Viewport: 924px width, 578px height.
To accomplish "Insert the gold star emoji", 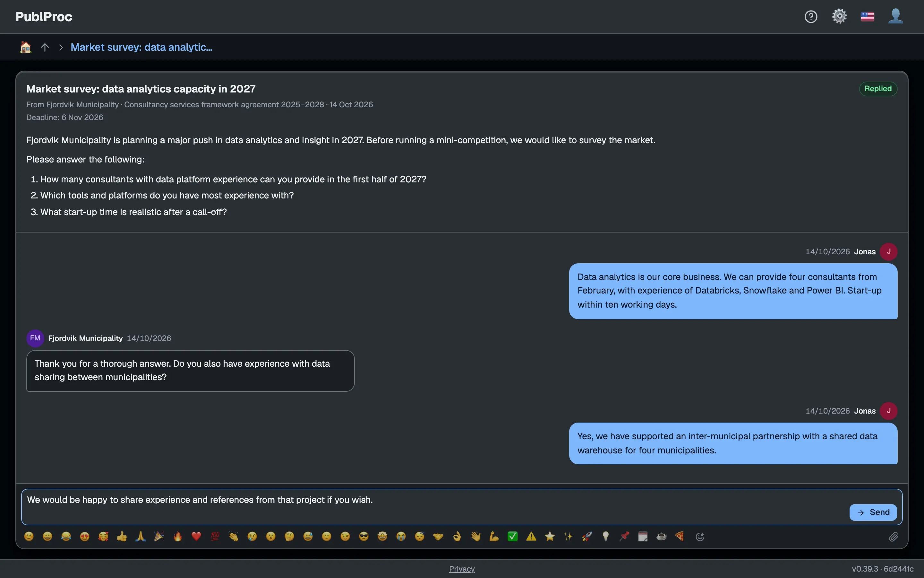I will pos(550,536).
